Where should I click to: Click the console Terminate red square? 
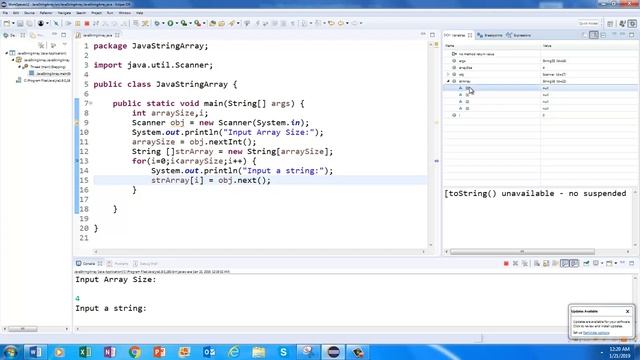click(506, 264)
